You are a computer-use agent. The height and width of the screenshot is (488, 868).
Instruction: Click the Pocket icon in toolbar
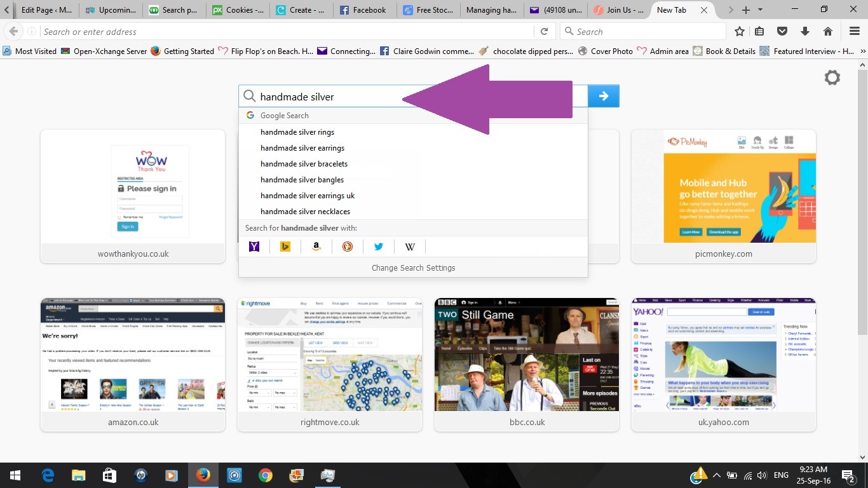[783, 31]
